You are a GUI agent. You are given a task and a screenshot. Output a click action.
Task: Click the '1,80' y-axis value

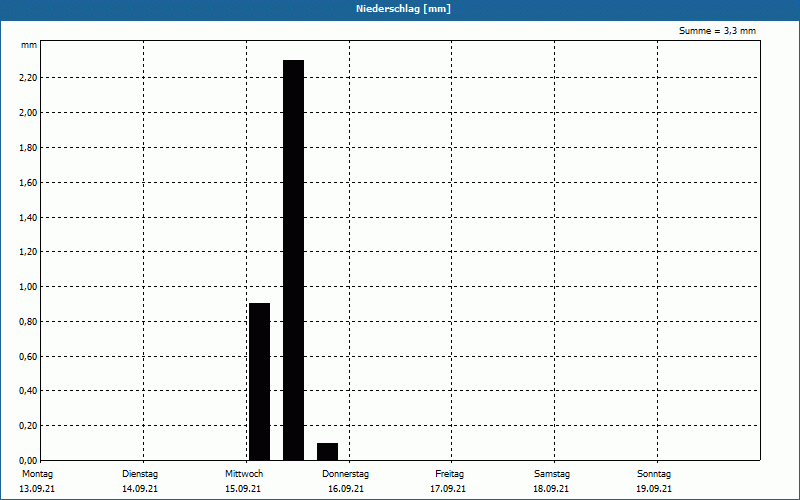tap(28, 147)
